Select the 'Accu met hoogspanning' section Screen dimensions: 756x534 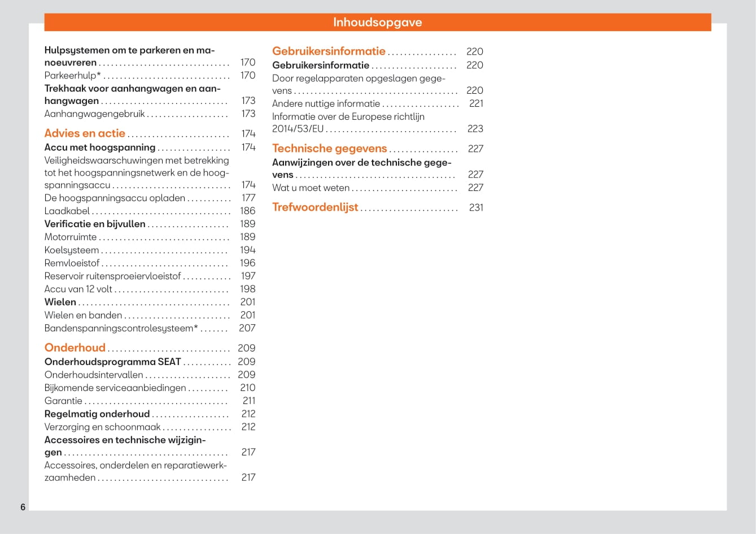[100, 147]
